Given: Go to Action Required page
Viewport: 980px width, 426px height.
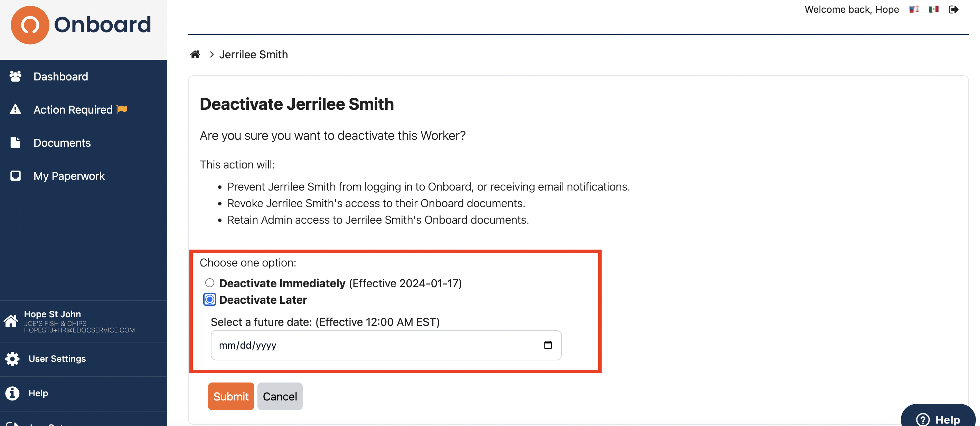Looking at the screenshot, I should click(73, 109).
